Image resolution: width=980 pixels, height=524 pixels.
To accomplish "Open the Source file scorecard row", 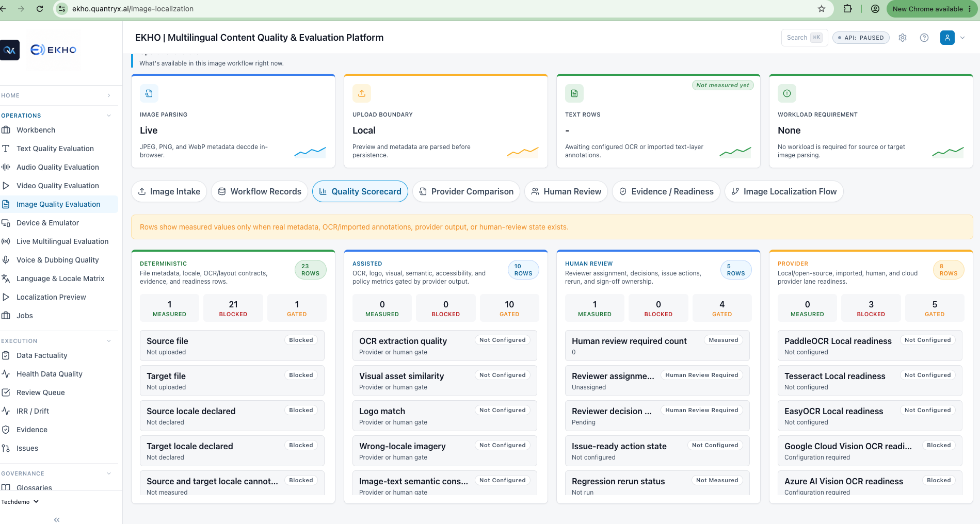I will pyautogui.click(x=232, y=346).
